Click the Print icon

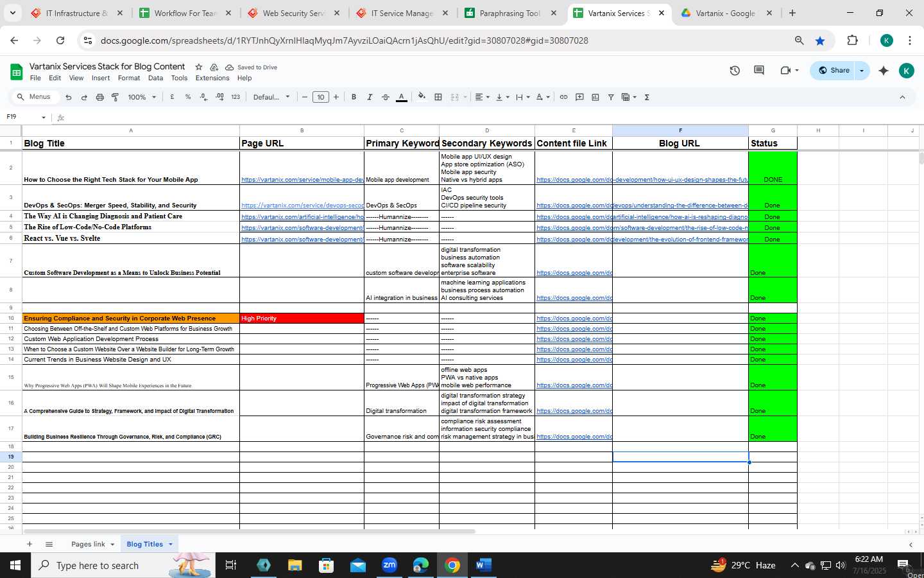pos(99,97)
